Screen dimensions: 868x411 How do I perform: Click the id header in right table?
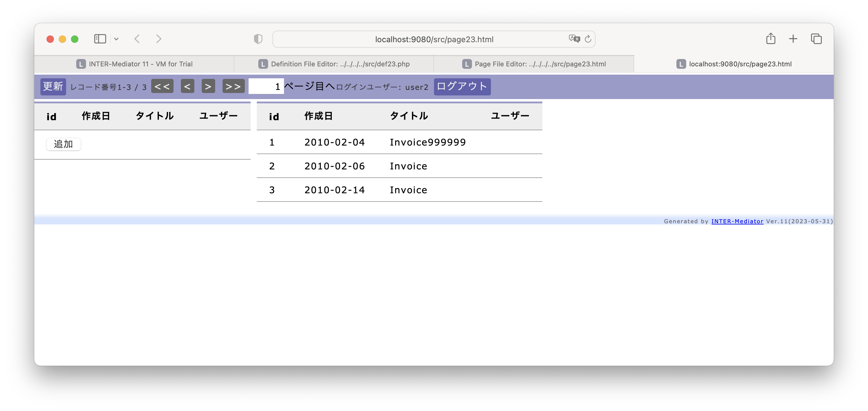tap(274, 117)
